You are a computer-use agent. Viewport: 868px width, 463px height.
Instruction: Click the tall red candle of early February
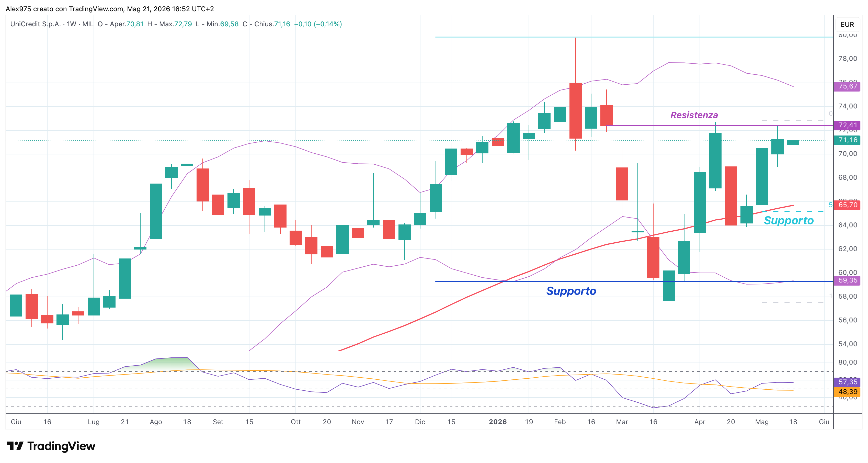coord(576,111)
